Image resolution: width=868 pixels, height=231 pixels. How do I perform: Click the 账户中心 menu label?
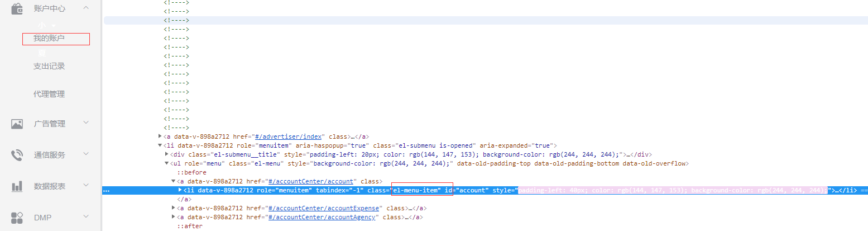click(x=49, y=8)
